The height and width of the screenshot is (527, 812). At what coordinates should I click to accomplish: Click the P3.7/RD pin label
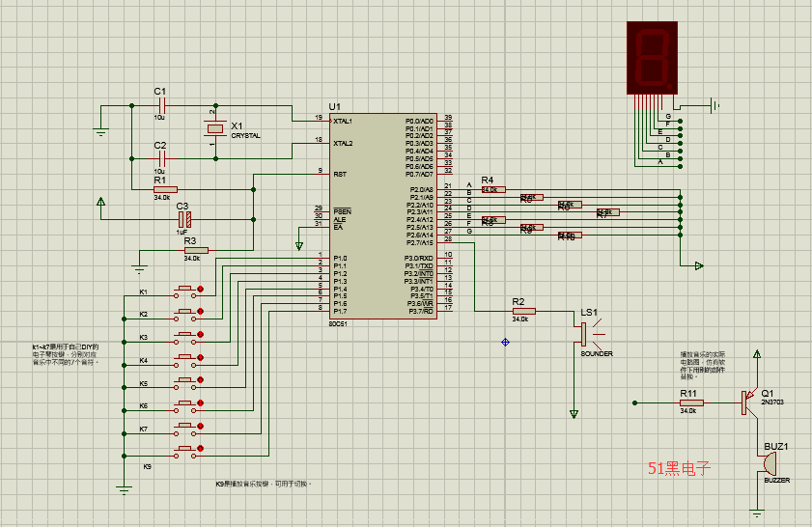(x=421, y=311)
